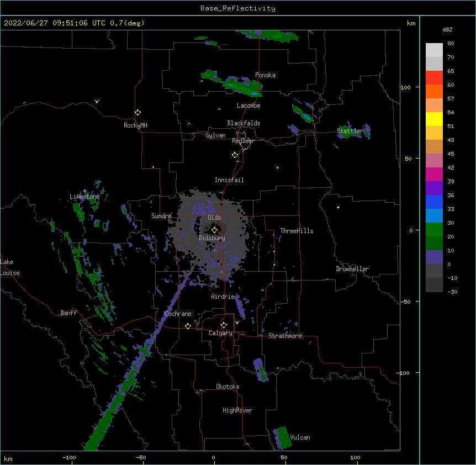Viewport: 476px width, 465px height.
Task: Click the Sylvan label on the map
Action: (215, 135)
